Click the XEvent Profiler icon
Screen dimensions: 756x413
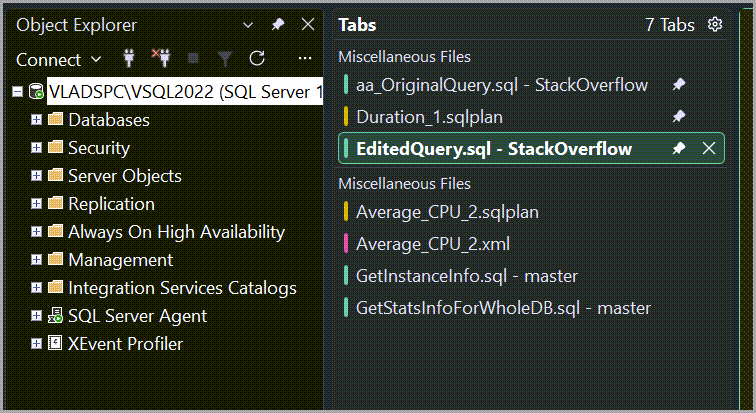[56, 344]
